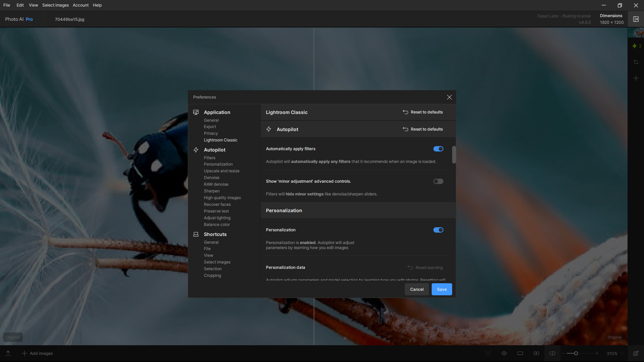The width and height of the screenshot is (644, 362).
Task: Click Cancel button in Preferences
Action: tap(417, 289)
